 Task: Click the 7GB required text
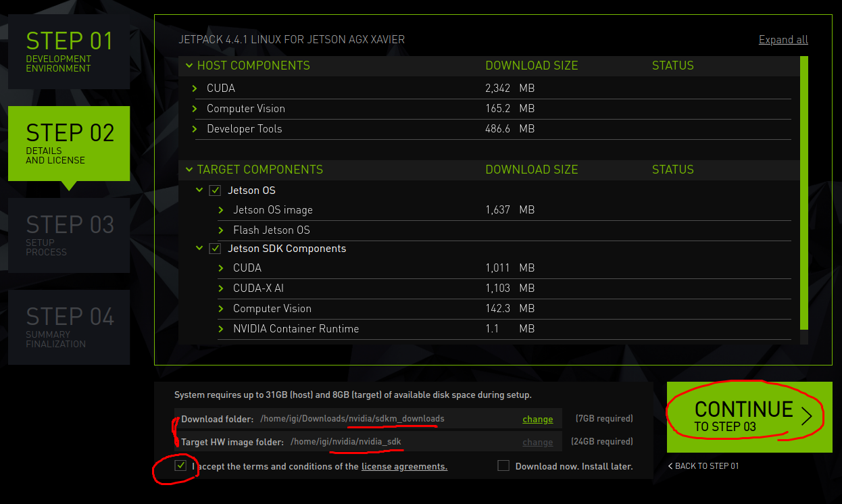click(x=604, y=419)
